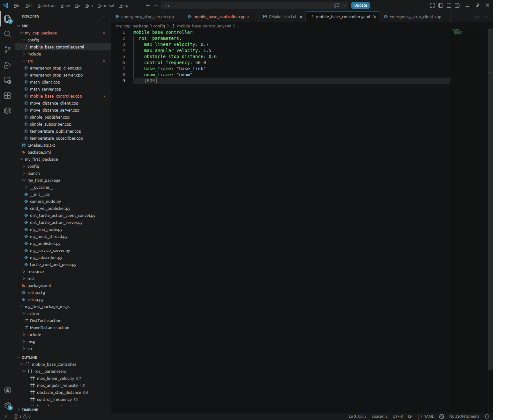The image size is (515, 420).
Task: Expand the TIMELINE section
Action: click(x=19, y=410)
